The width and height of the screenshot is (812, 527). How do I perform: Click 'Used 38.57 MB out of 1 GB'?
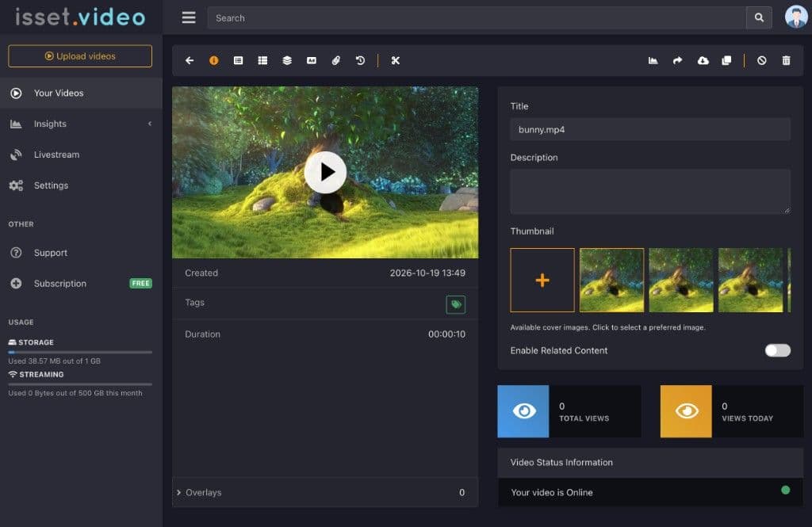[55, 361]
